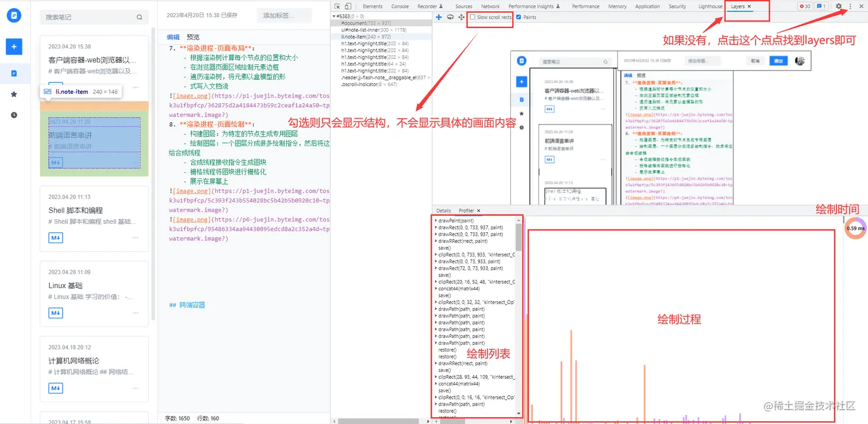
Task: Focus the 搜索笔记 search field
Action: point(94,17)
